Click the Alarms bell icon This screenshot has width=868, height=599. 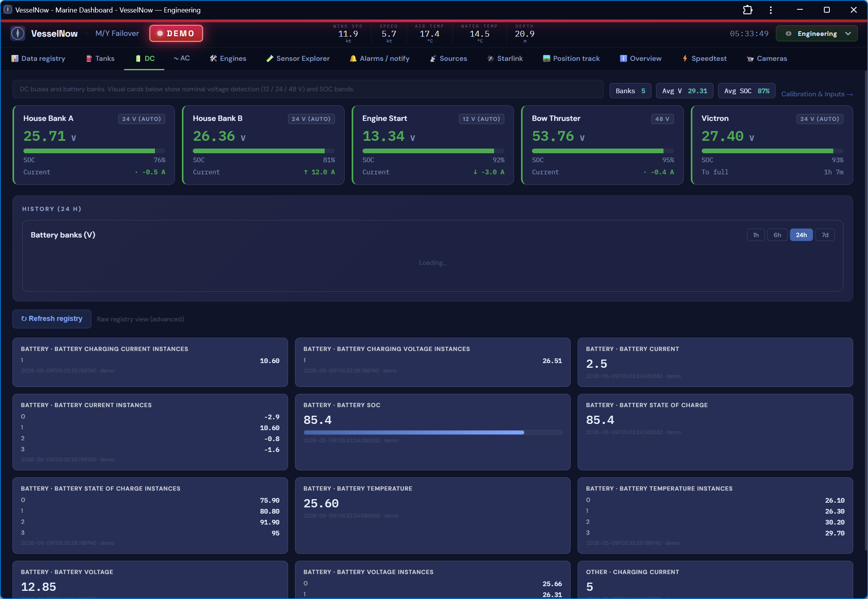click(353, 58)
